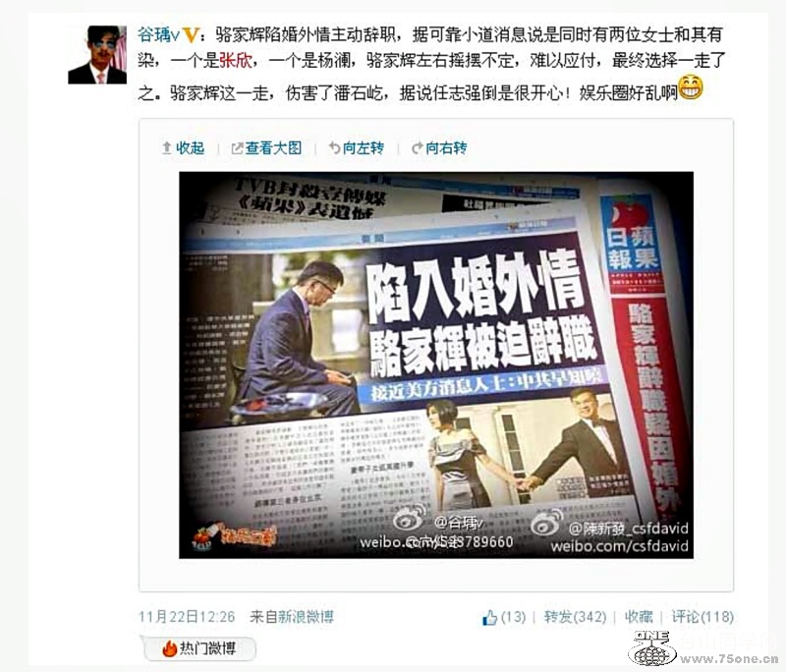Like the post with the thumbs-up icon
786x672 pixels.
pos(489,617)
